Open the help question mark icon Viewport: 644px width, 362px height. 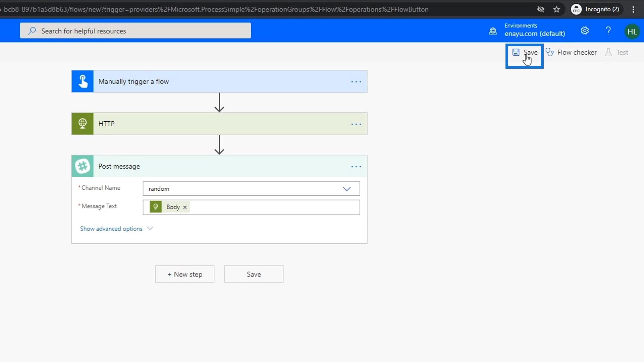(x=608, y=31)
